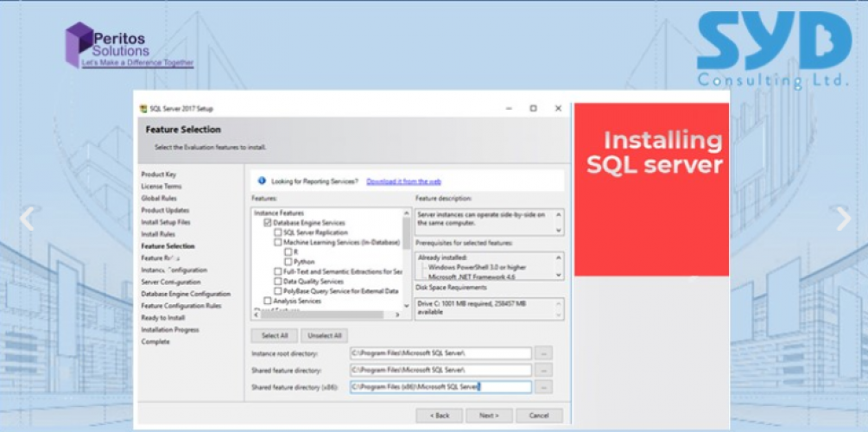Select License Terms step in sidebar
Screen dimensions: 868x432
point(162,187)
